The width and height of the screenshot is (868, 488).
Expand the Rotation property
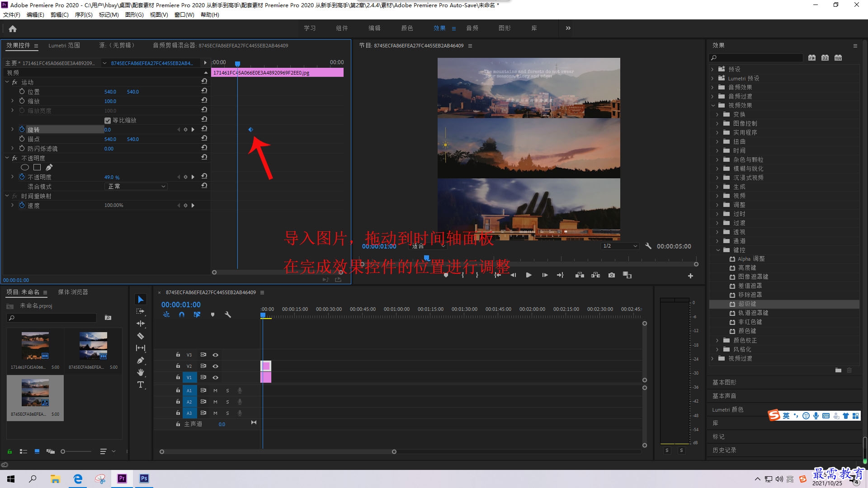point(12,129)
